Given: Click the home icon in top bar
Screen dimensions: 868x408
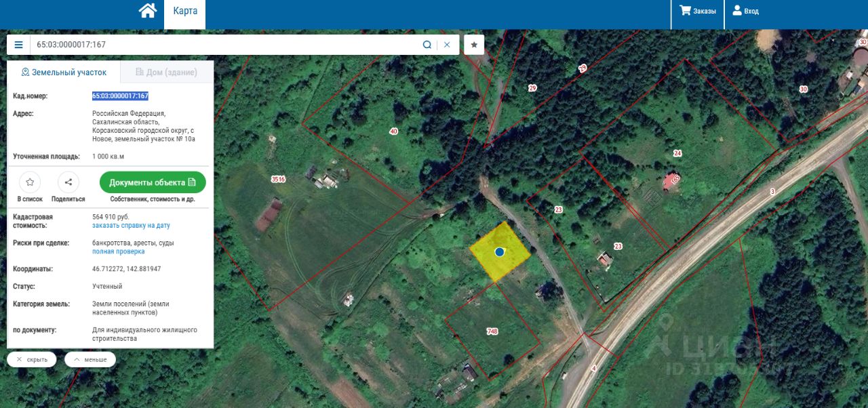Looking at the screenshot, I should (x=148, y=11).
